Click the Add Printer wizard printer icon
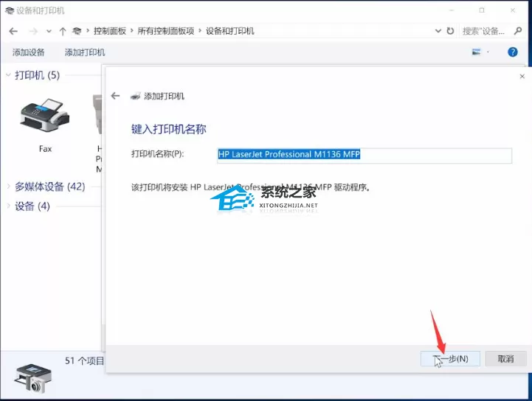Viewport: 532px width, 401px height. click(x=135, y=96)
